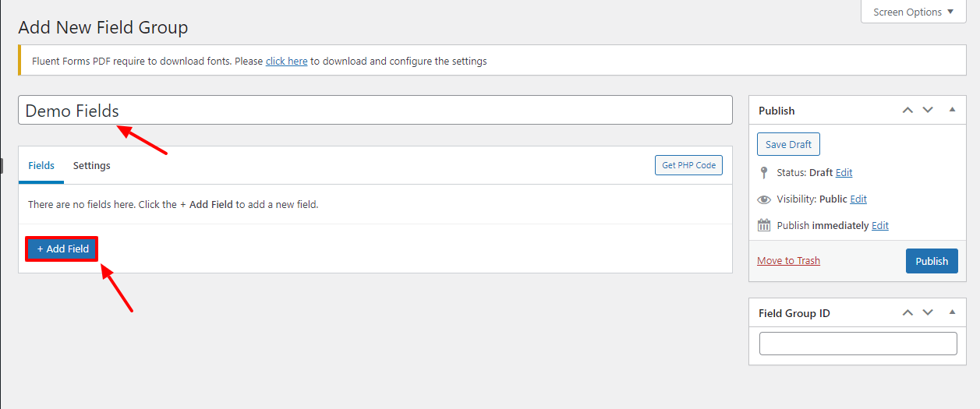Click the Get PHP Code button

[x=688, y=165]
